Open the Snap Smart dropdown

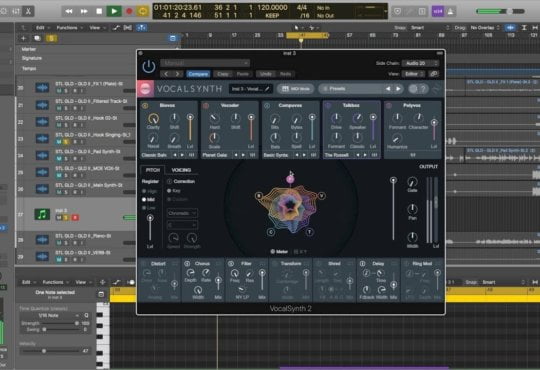click(x=430, y=28)
